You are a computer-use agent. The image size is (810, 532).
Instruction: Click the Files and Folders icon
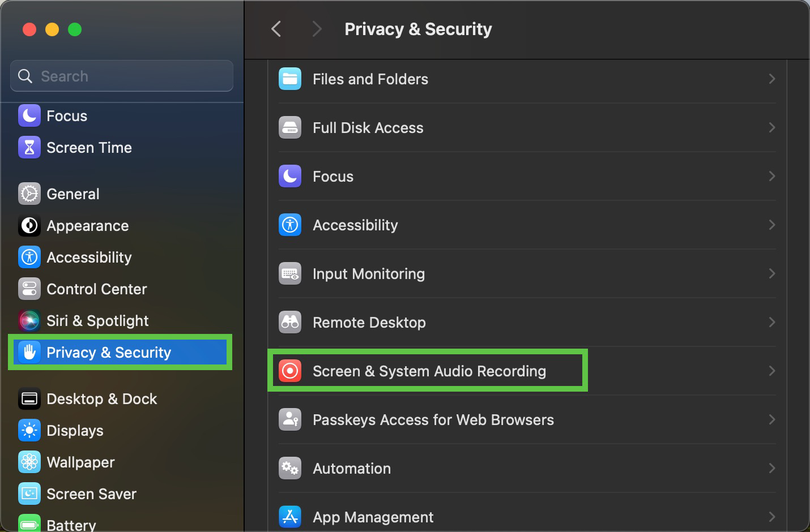290,79
